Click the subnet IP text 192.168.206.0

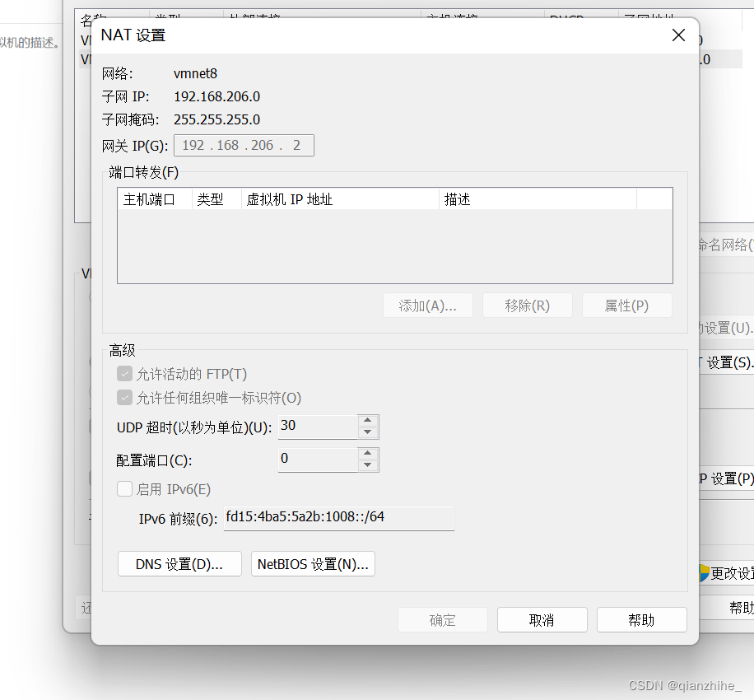(216, 96)
